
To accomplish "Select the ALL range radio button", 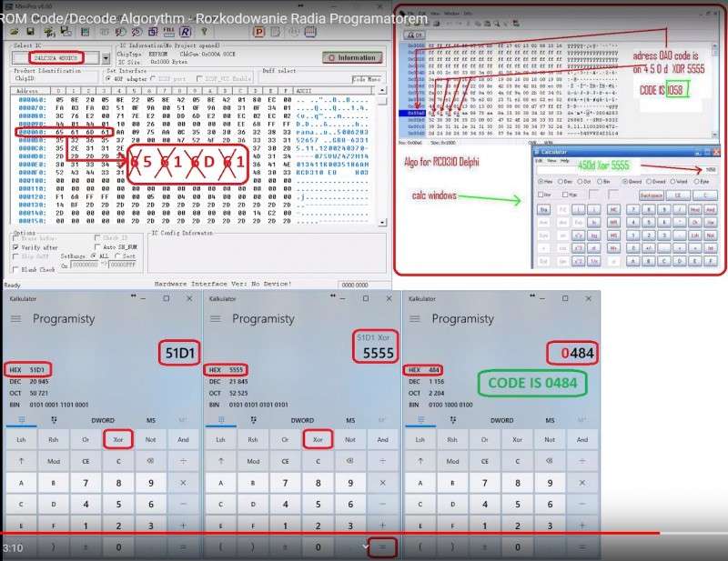I will click(94, 256).
